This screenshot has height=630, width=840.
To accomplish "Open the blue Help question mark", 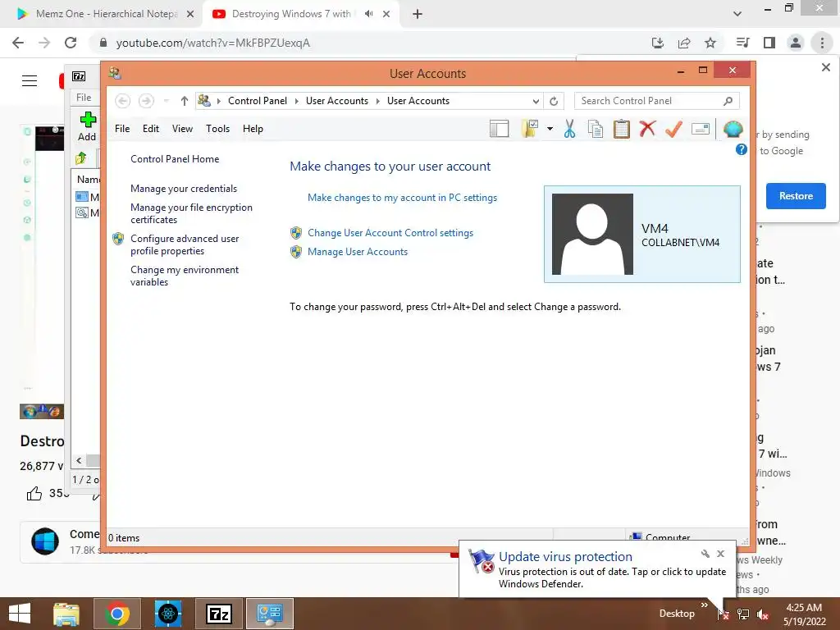I will coord(741,149).
